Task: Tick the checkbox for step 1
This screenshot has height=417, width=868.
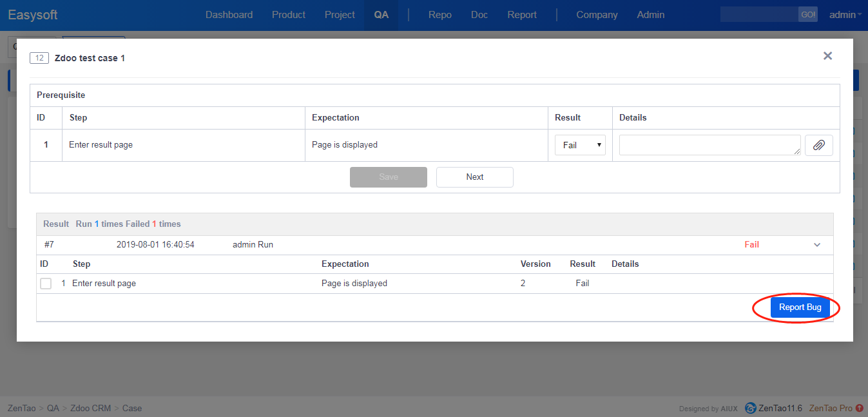Action: point(46,284)
